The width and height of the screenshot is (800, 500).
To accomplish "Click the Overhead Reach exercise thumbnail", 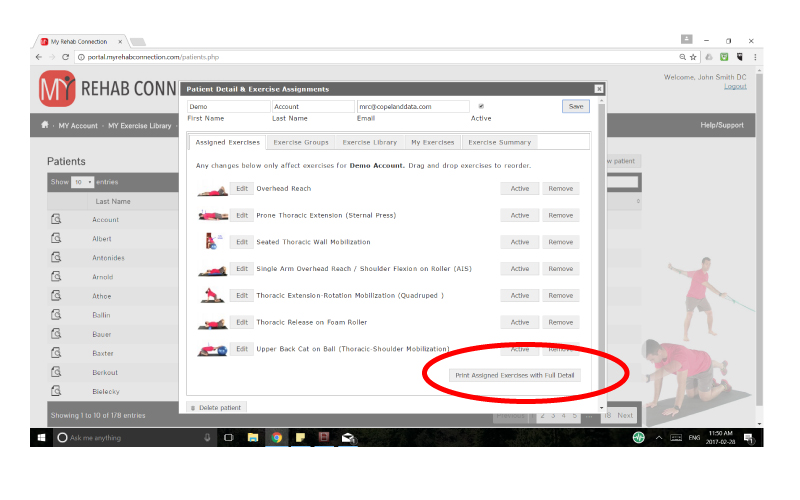I will pyautogui.click(x=213, y=190).
